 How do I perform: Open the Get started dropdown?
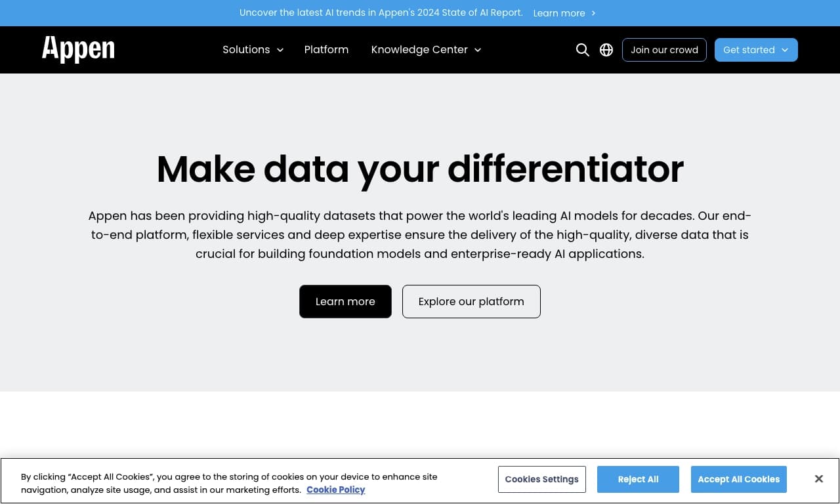point(756,50)
